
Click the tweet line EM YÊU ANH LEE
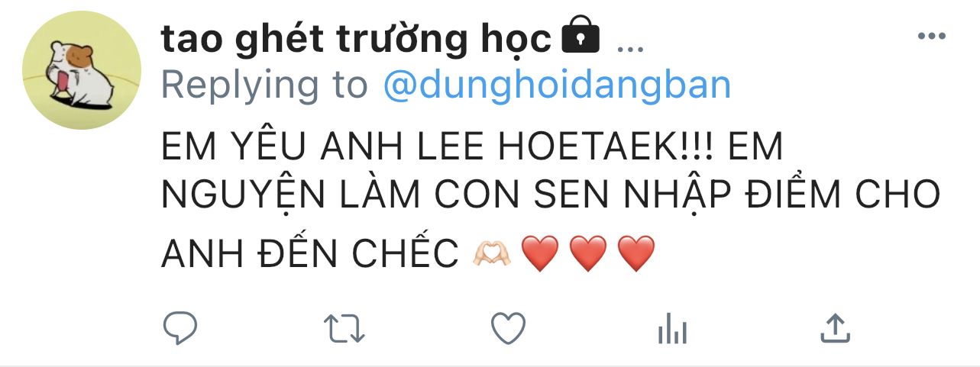473,147
